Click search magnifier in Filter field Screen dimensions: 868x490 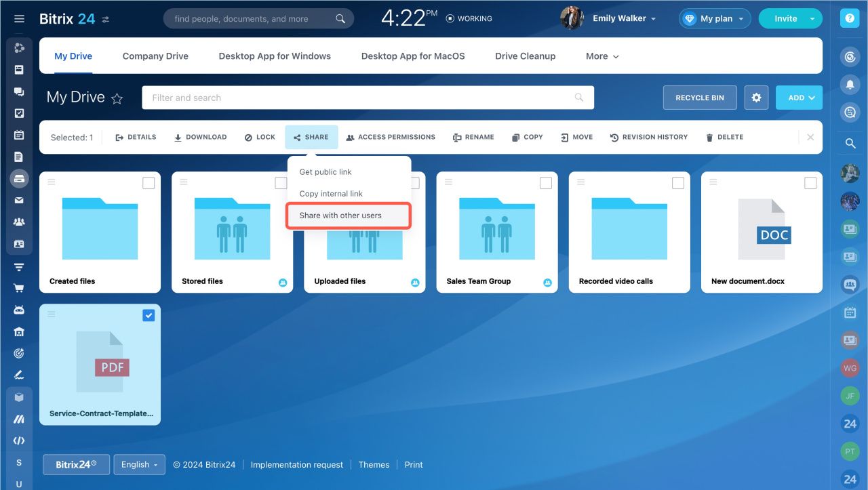click(x=578, y=98)
